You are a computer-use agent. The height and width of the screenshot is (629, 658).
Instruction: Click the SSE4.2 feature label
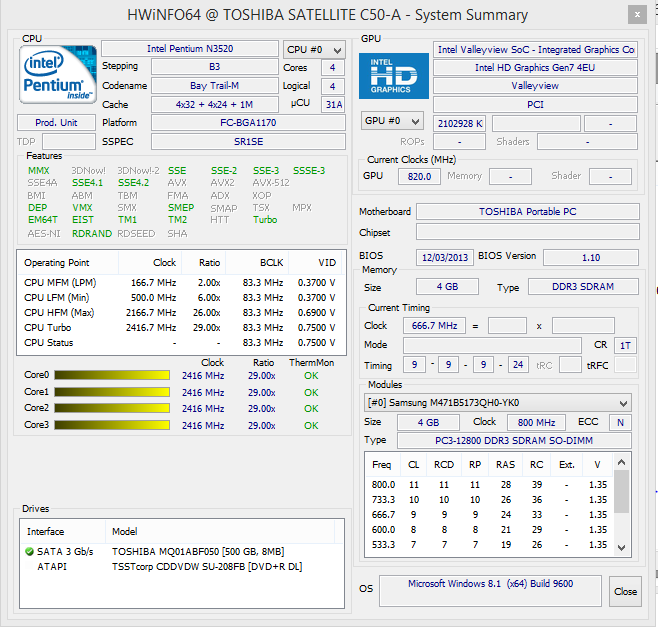(133, 183)
